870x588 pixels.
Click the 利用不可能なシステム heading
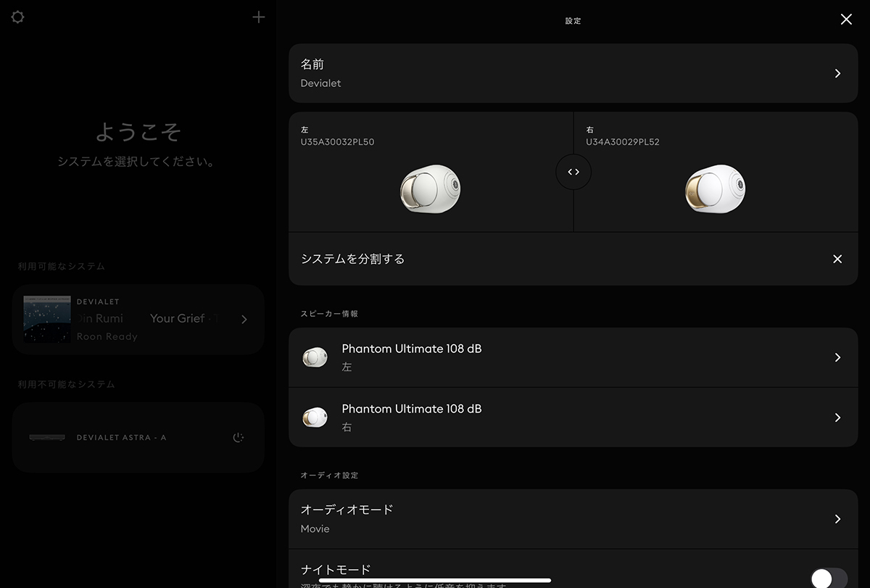(67, 384)
